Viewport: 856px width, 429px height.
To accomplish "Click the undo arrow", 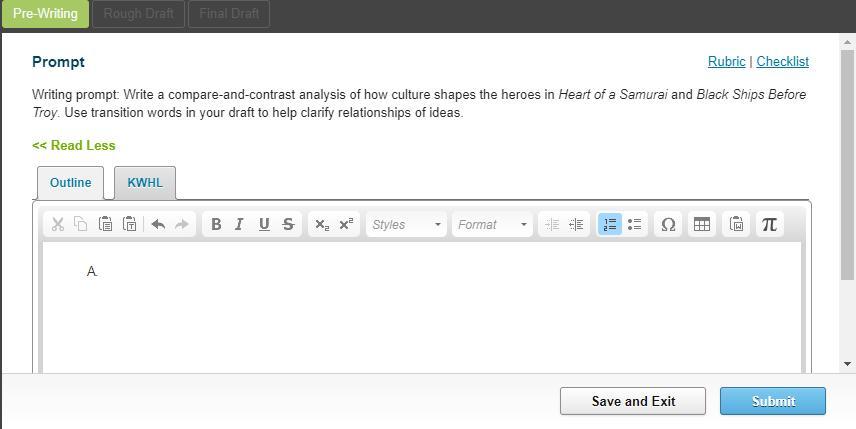I will pos(158,225).
